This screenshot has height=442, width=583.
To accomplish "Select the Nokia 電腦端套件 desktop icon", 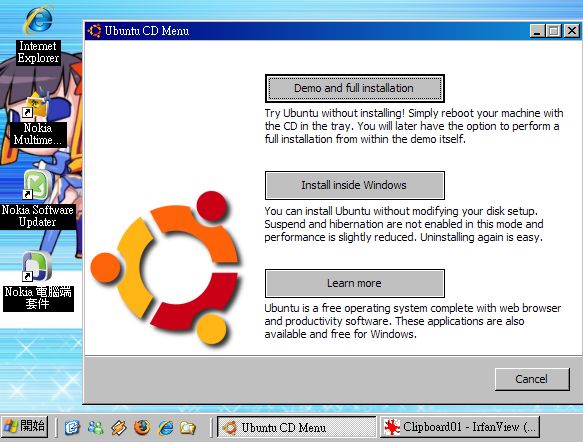I will tap(37, 281).
